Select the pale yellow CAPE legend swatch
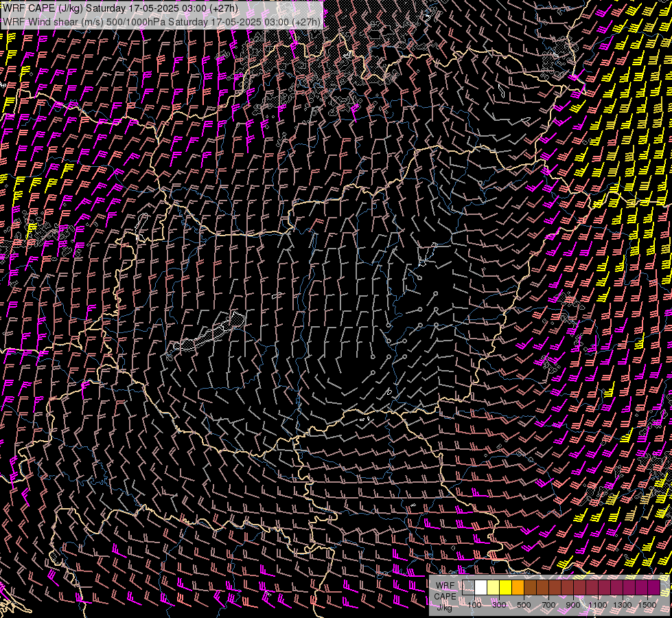Screen dimensions: 672x618 pyautogui.click(x=494, y=587)
